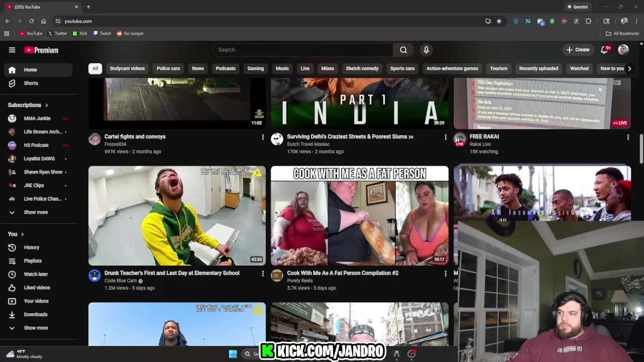Open H3 Podcast subscription

pos(38,145)
